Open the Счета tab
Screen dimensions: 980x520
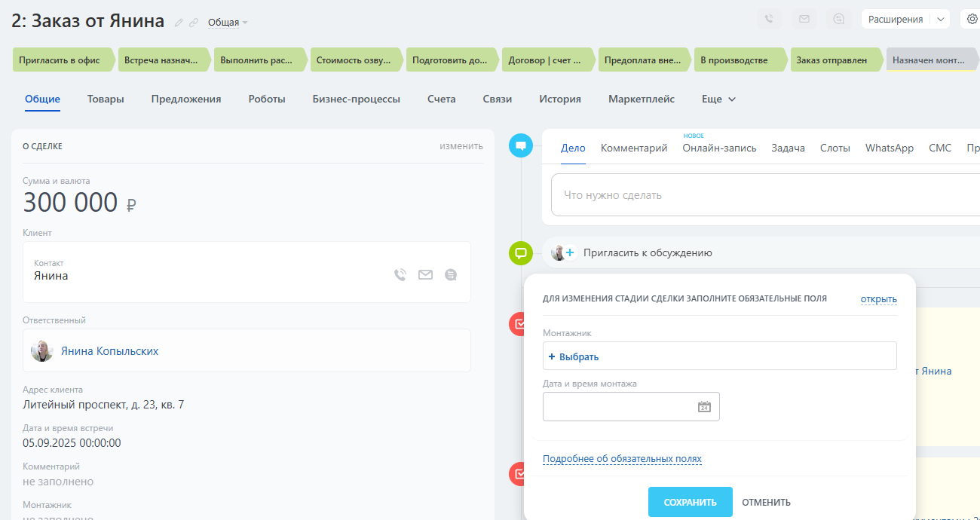click(x=441, y=99)
